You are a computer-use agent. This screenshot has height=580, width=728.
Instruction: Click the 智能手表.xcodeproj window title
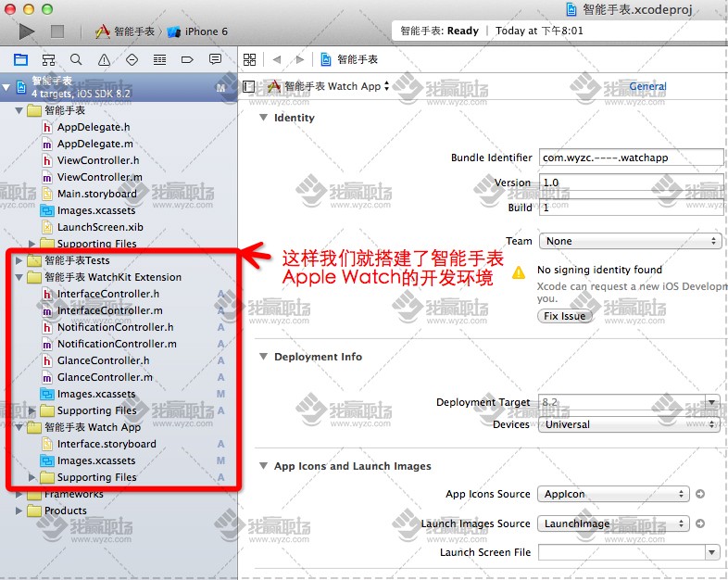[x=637, y=9]
